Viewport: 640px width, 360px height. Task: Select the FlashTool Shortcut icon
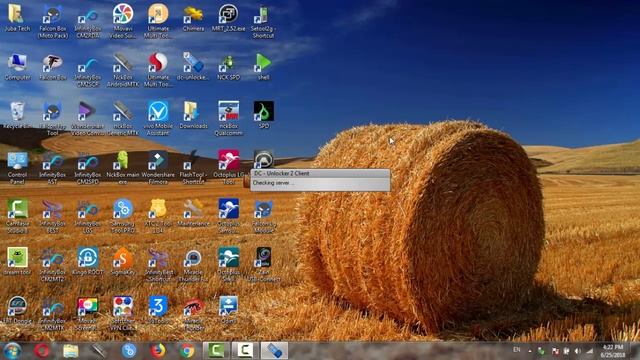pos(193,167)
